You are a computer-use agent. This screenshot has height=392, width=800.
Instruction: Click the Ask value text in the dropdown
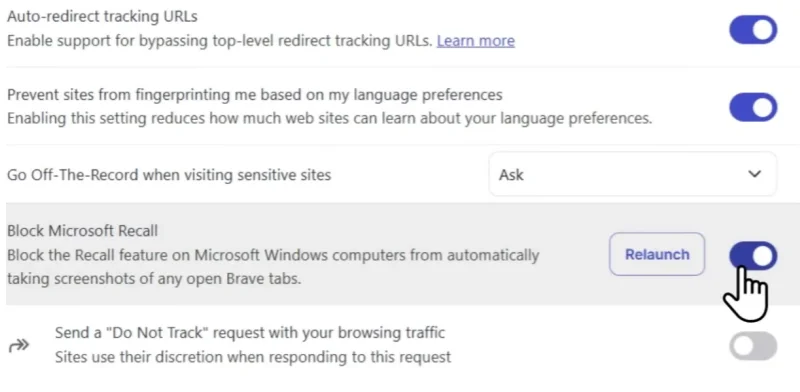pyautogui.click(x=511, y=175)
